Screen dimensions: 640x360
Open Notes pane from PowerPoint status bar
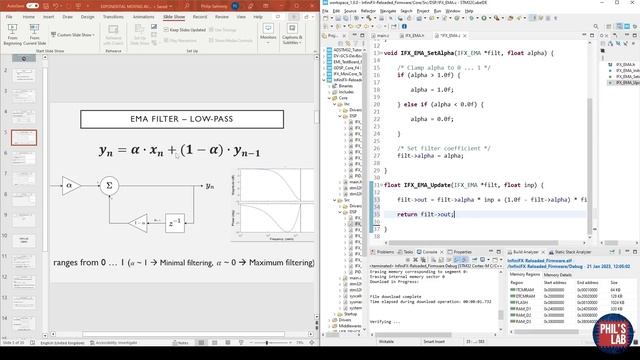(x=180, y=343)
